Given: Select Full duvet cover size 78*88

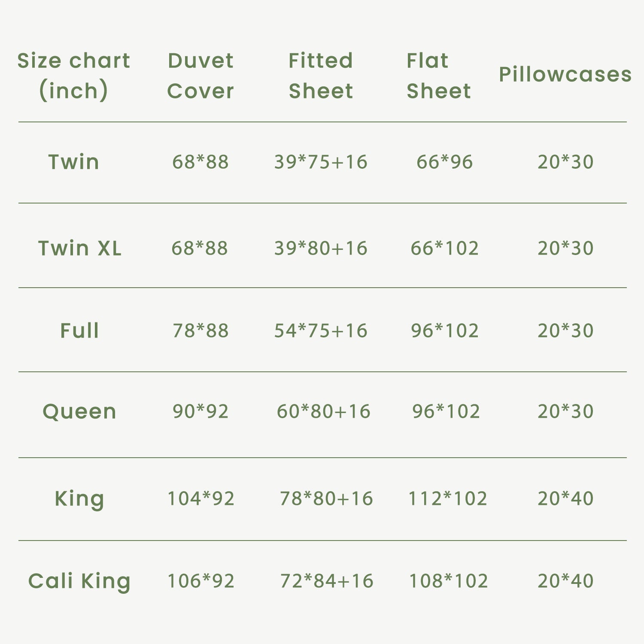Looking at the screenshot, I should (x=200, y=331).
